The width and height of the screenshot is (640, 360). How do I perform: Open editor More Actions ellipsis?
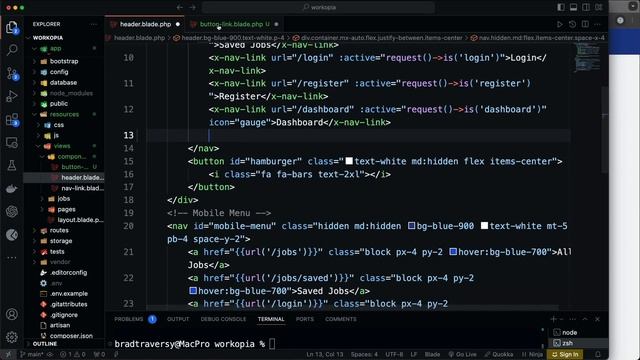click(x=598, y=24)
